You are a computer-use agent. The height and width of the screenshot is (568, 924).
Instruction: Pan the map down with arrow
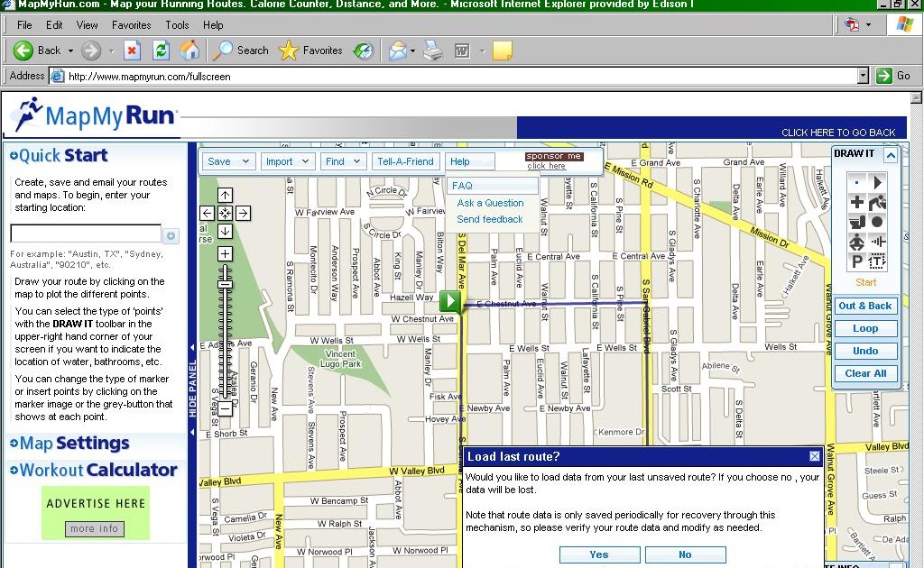pyautogui.click(x=225, y=232)
